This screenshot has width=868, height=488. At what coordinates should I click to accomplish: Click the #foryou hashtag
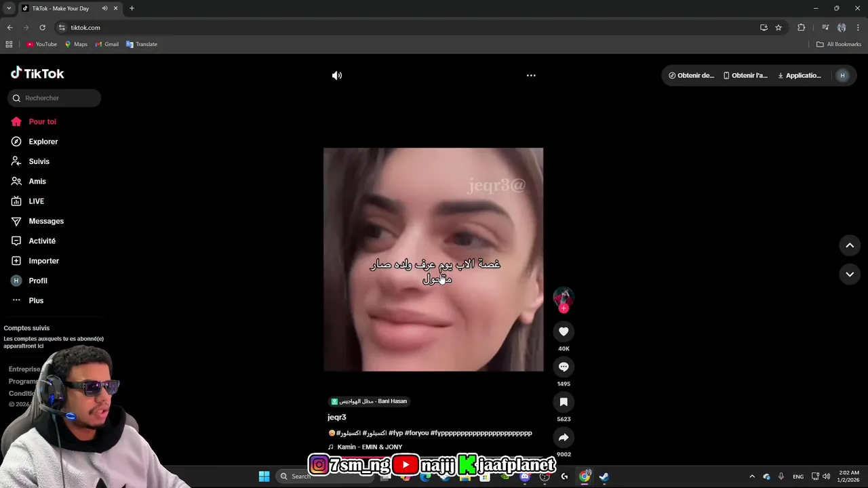(417, 433)
